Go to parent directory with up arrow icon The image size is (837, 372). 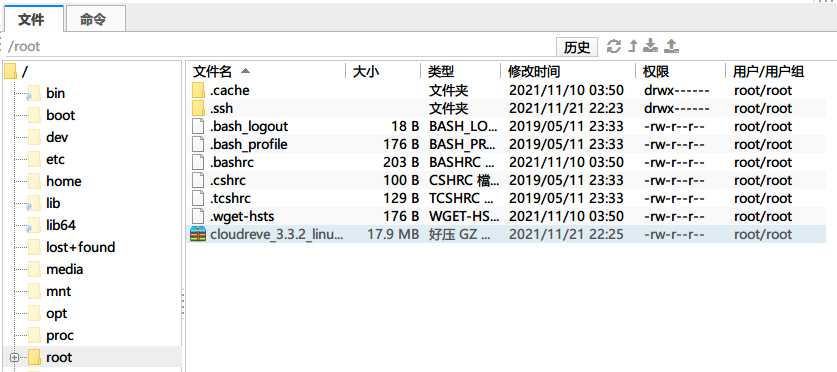pyautogui.click(x=633, y=46)
